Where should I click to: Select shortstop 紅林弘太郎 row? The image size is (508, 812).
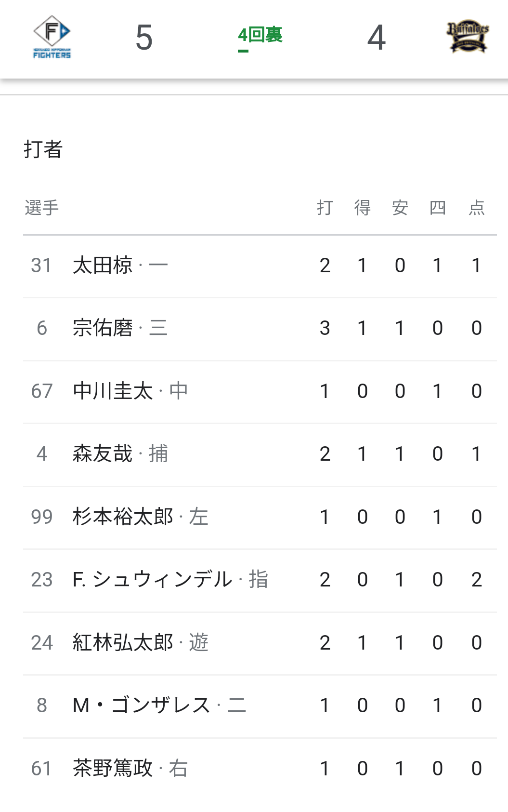coord(260,643)
